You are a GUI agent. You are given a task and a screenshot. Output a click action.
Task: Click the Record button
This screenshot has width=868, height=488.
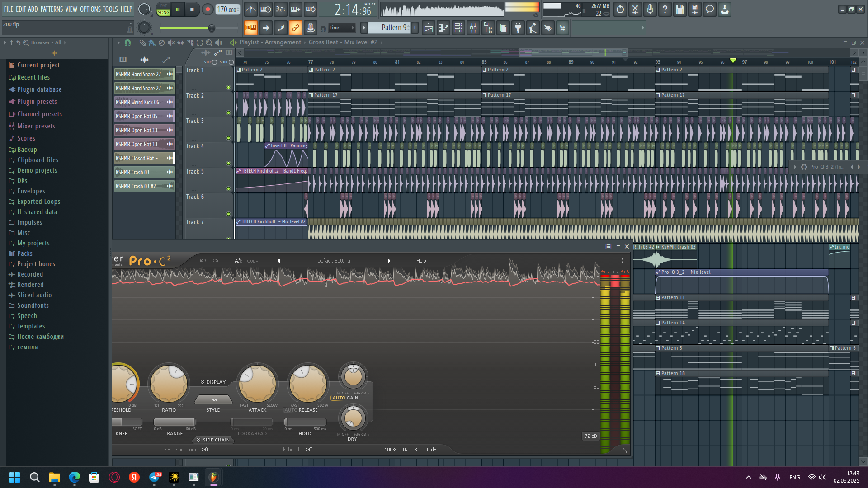coord(208,9)
